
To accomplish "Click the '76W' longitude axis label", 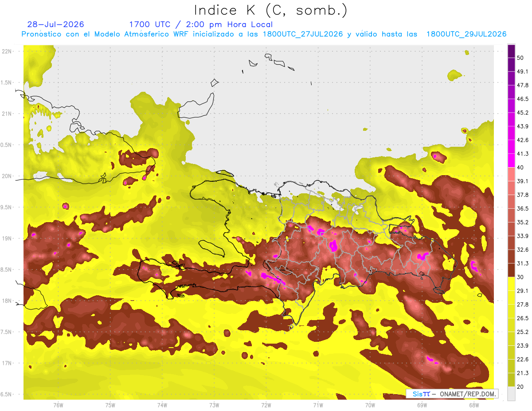I will tap(58, 405).
